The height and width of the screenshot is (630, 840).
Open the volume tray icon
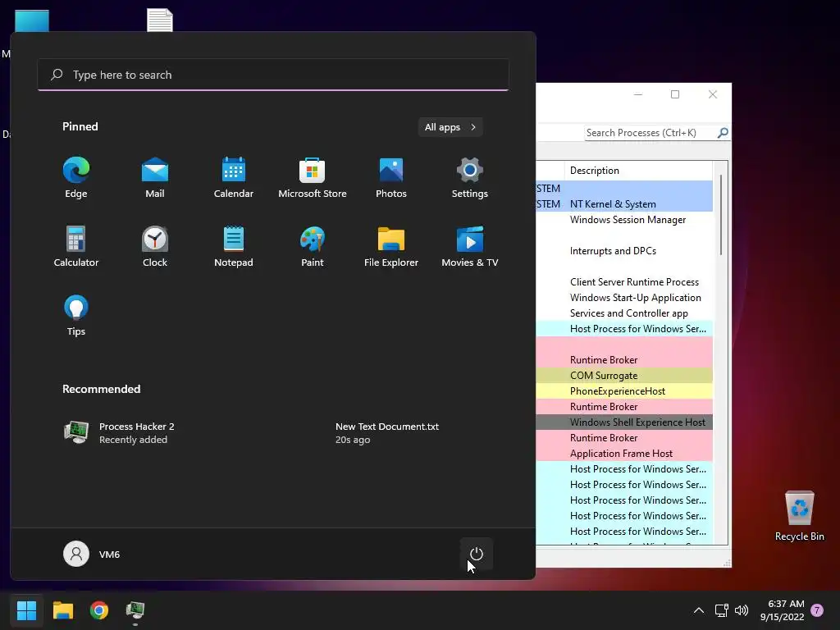pyautogui.click(x=742, y=610)
